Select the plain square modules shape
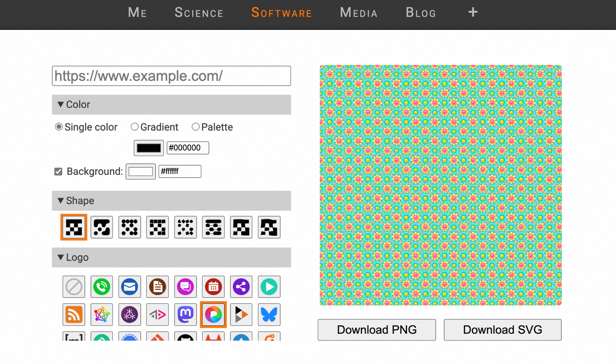The height and width of the screenshot is (364, 616). tap(74, 227)
